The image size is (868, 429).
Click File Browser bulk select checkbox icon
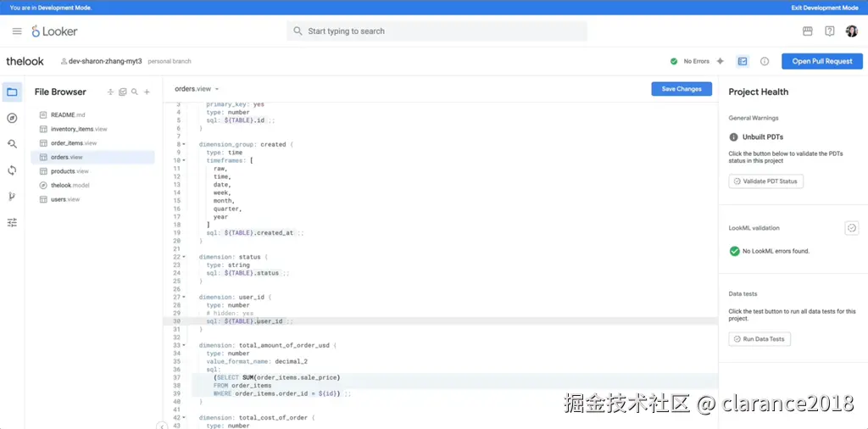tap(122, 92)
